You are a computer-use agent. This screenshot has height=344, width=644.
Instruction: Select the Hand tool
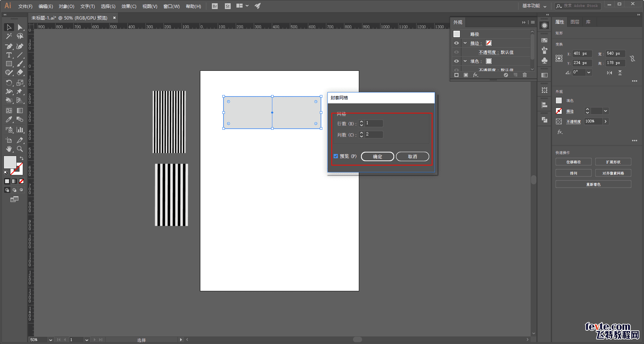9,149
